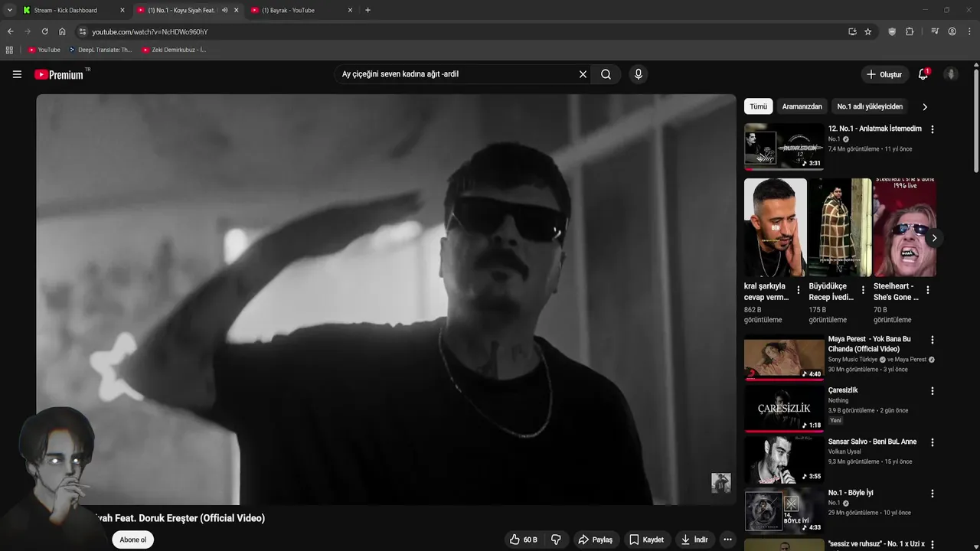
Task: Open the DeepL Translate bookmark
Action: pyautogui.click(x=100, y=50)
